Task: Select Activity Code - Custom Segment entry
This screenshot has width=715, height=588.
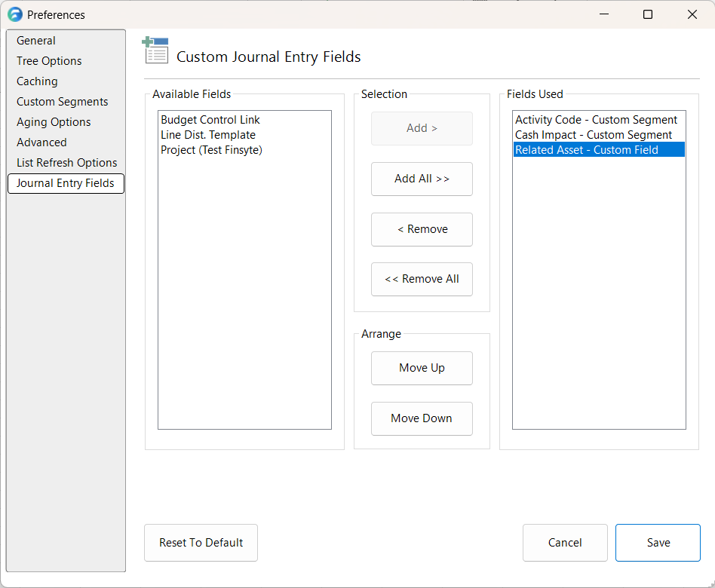Action: point(596,120)
